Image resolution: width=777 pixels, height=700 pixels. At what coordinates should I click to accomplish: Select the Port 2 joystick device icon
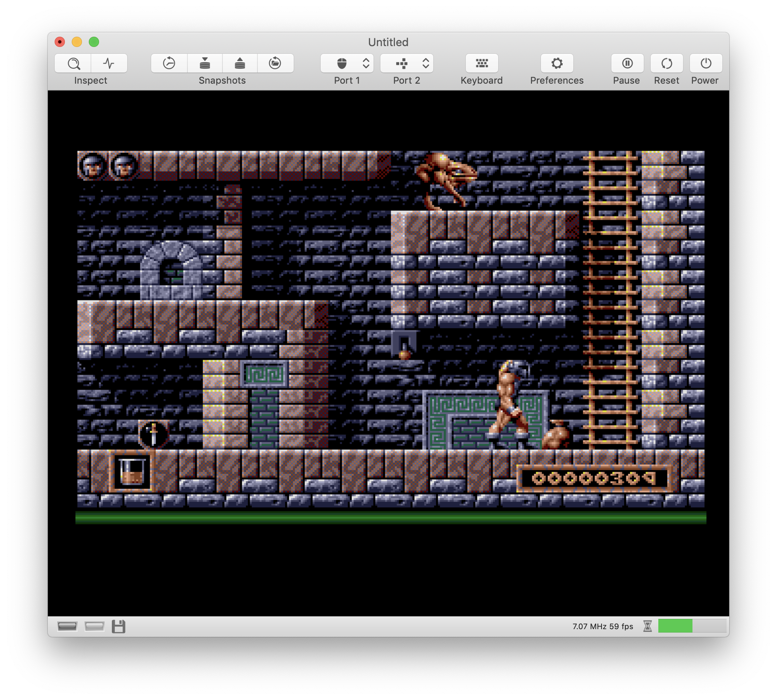tap(401, 63)
